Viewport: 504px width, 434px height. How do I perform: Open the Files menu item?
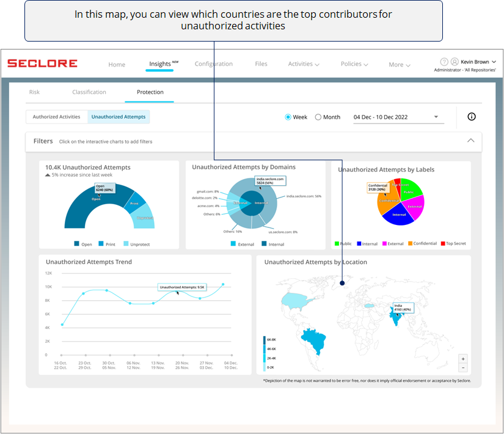tap(261, 64)
